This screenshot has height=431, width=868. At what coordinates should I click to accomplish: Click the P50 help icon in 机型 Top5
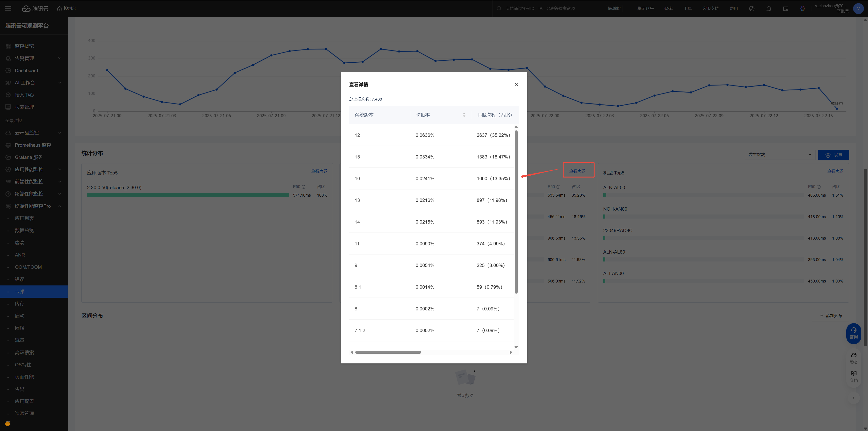coord(818,187)
